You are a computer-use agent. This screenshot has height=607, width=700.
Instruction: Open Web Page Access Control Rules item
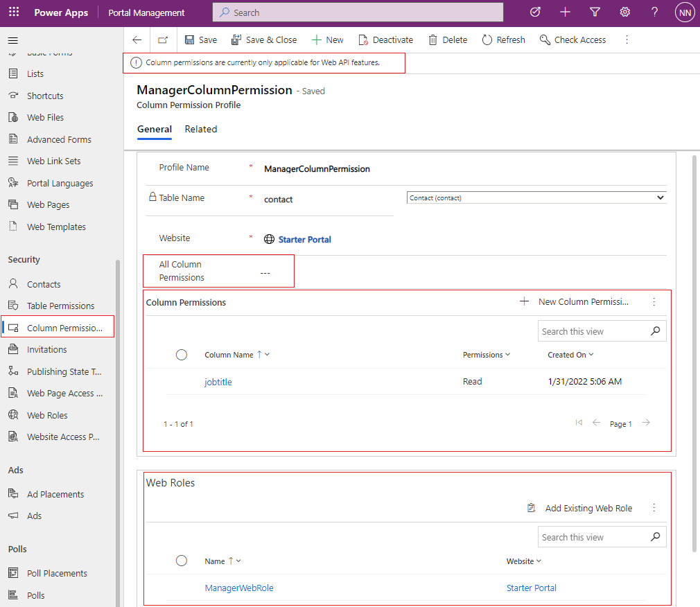coord(64,393)
